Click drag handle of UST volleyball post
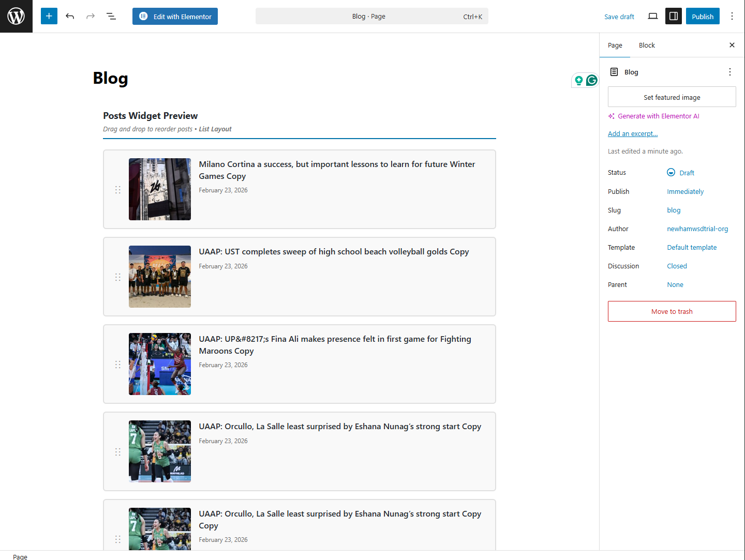Screen dimensions: 745x560 pyautogui.click(x=118, y=277)
